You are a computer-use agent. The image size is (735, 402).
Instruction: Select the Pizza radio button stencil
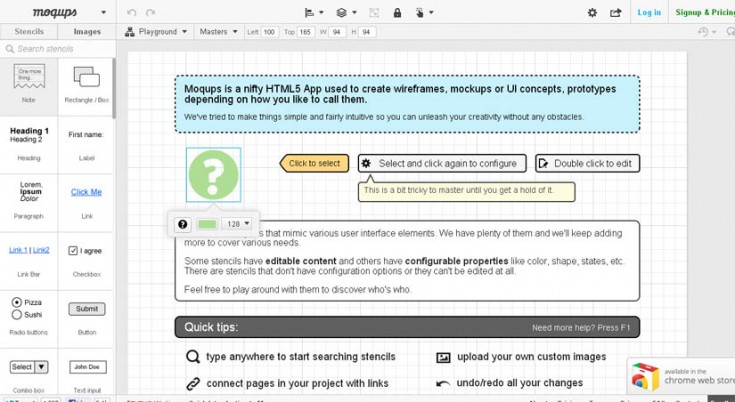coord(17,302)
